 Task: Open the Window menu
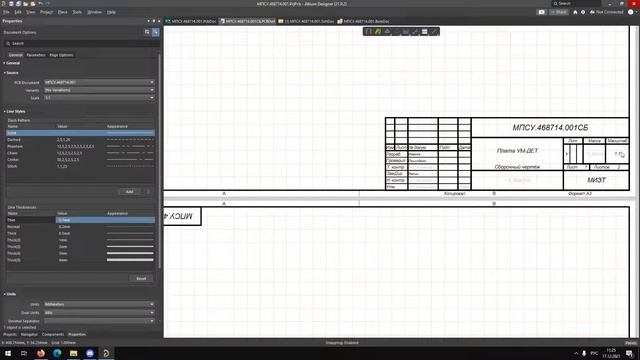pos(95,12)
